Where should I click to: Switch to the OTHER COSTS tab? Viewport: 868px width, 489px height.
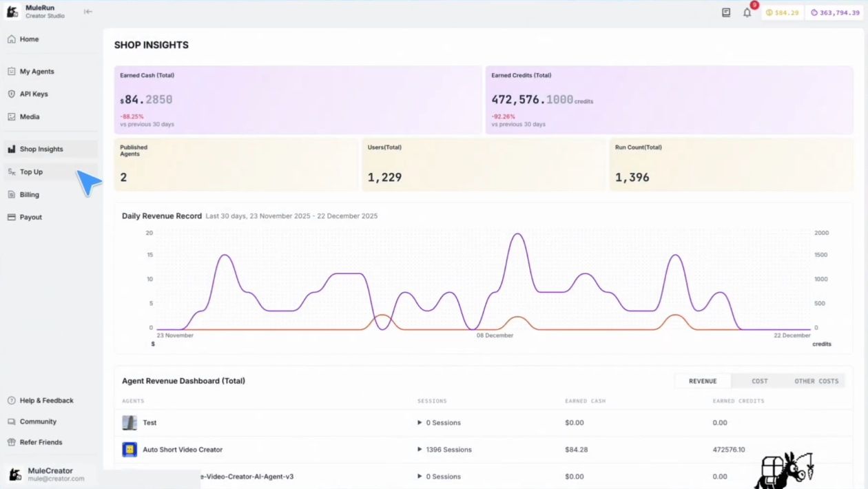tap(816, 381)
